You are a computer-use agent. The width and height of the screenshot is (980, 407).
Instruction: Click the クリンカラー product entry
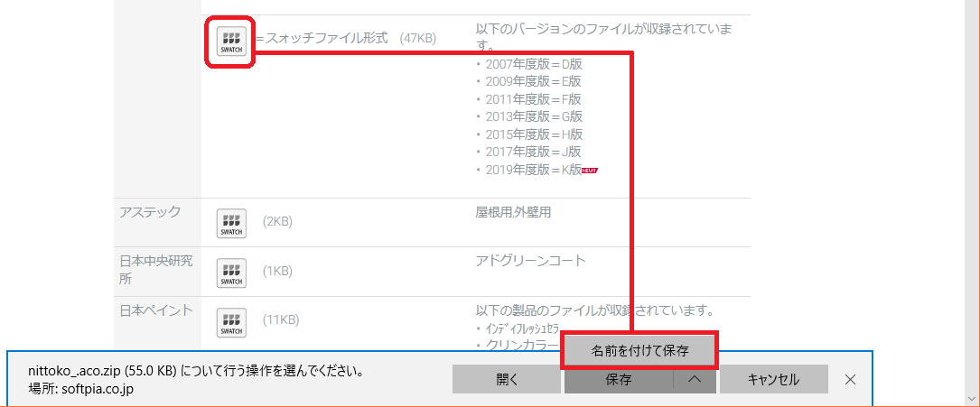pyautogui.click(x=521, y=344)
